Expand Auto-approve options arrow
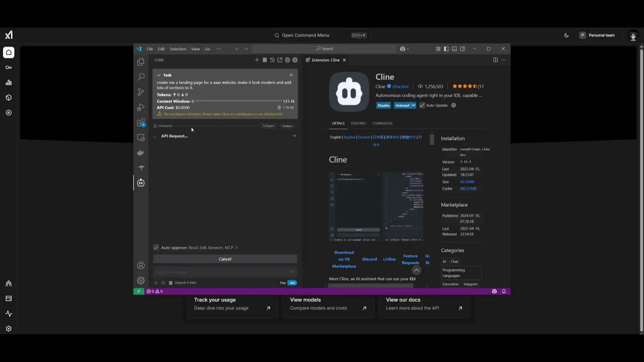Viewport: 644px width, 362px height. point(236,247)
